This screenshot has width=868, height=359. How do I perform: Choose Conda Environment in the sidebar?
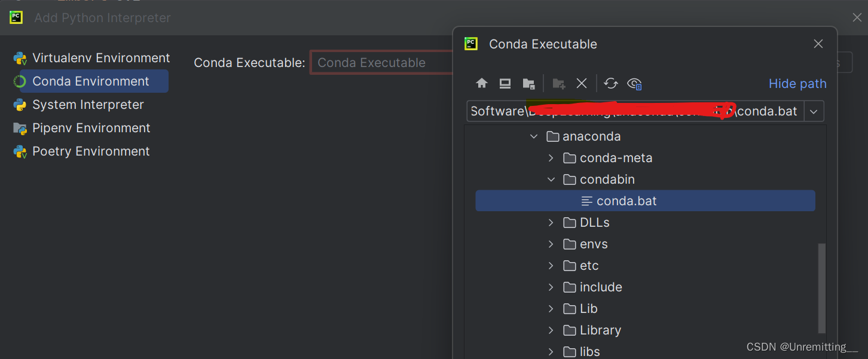coord(90,81)
